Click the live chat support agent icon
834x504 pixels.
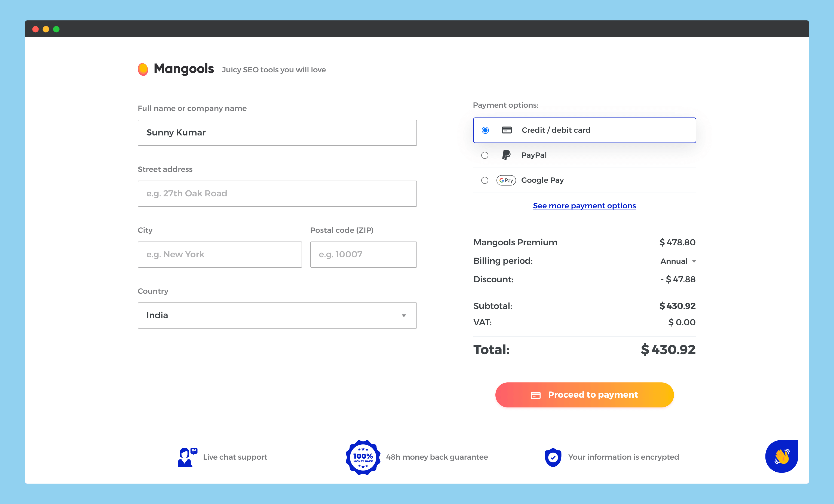coord(187,457)
